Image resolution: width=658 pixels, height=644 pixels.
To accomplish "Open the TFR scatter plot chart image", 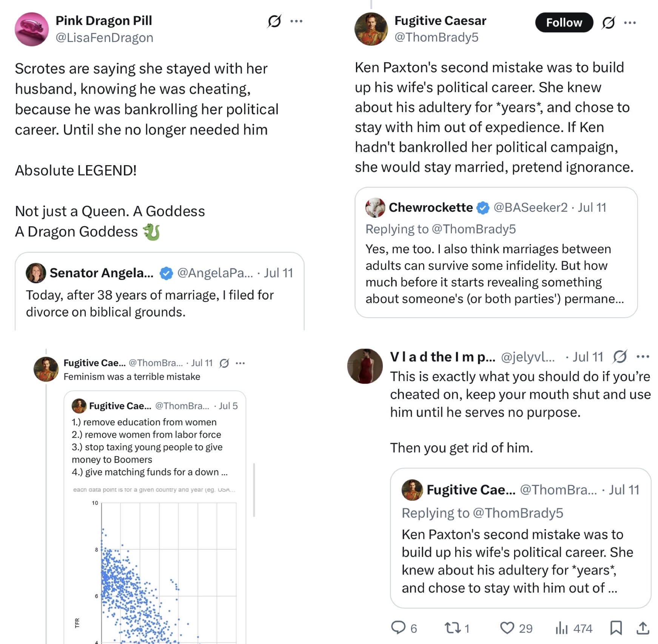I will 155,564.
